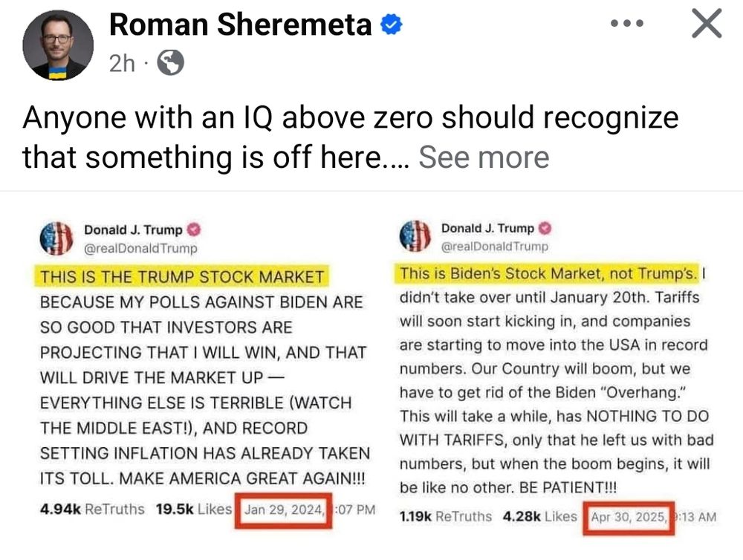The width and height of the screenshot is (743, 560).
Task: Click the red-boxed Apr 30, 2025 date
Action: pyautogui.click(x=629, y=518)
